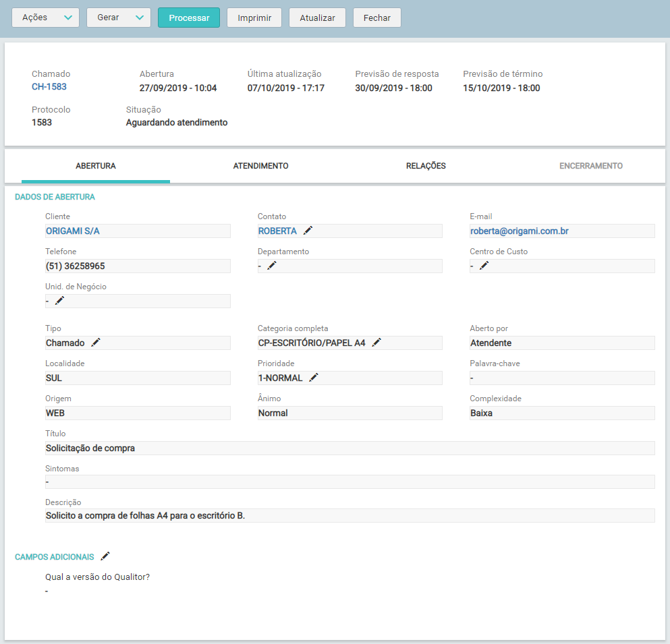Go to the ENCERRAMENTO tab
The width and height of the screenshot is (670, 644).
pos(590,166)
